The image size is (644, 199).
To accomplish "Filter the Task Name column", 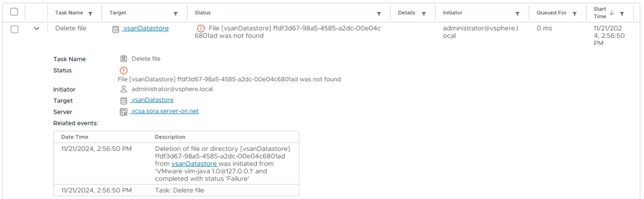I will [90, 13].
